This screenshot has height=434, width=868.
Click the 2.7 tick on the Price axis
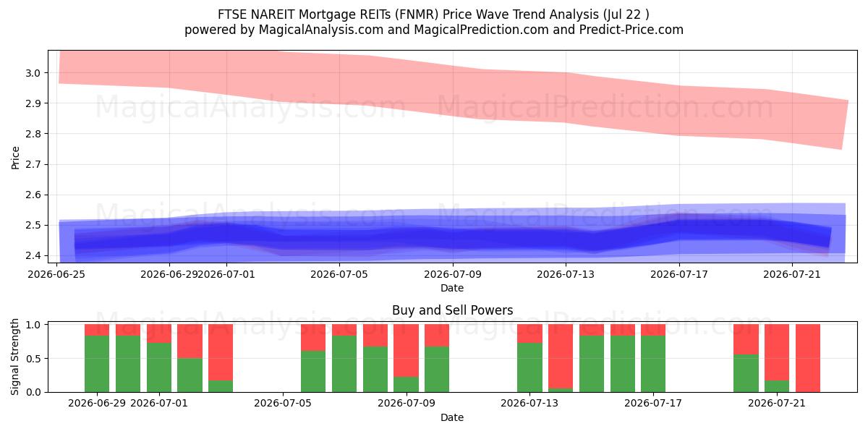[x=34, y=164]
